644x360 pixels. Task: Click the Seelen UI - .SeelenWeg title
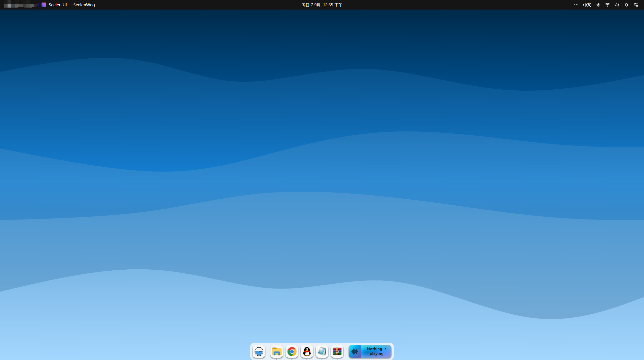pos(72,5)
